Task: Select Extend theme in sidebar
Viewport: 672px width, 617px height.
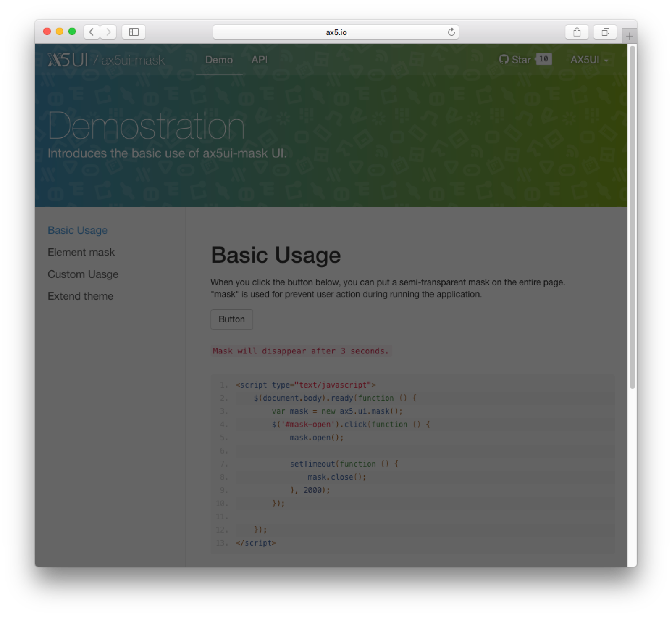Action: coord(81,296)
